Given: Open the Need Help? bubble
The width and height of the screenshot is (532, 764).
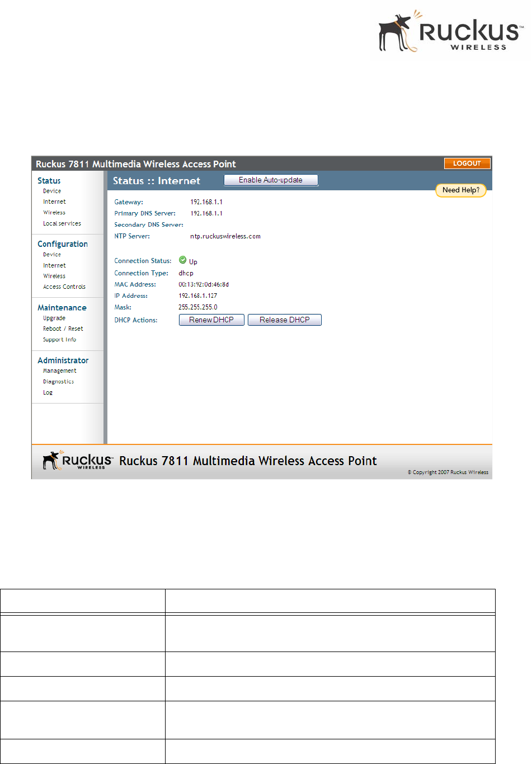Looking at the screenshot, I should [461, 190].
